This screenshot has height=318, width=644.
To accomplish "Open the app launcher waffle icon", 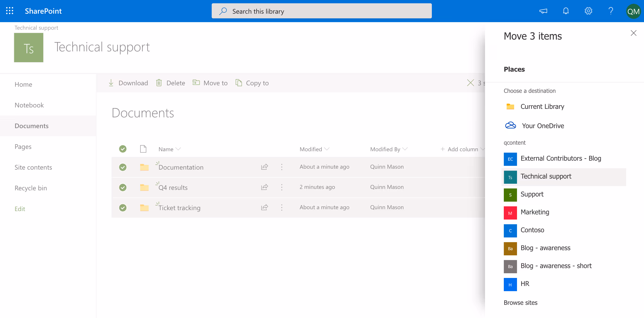I will point(9,11).
